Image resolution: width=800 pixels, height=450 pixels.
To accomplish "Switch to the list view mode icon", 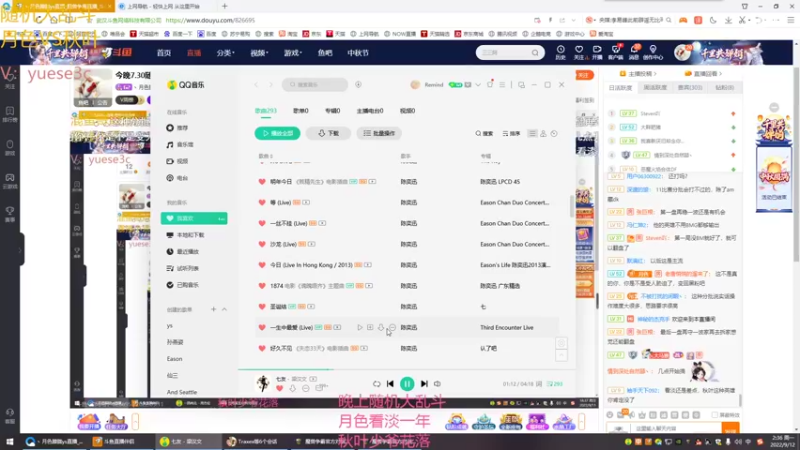I will pos(532,133).
